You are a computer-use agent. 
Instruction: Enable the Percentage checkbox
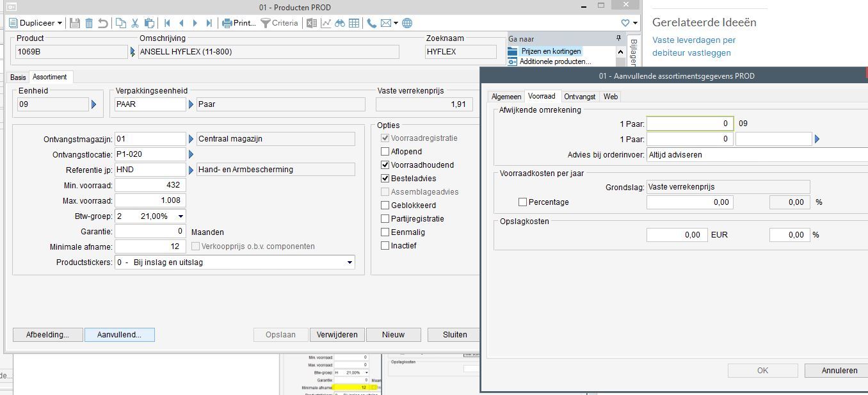pyautogui.click(x=523, y=202)
